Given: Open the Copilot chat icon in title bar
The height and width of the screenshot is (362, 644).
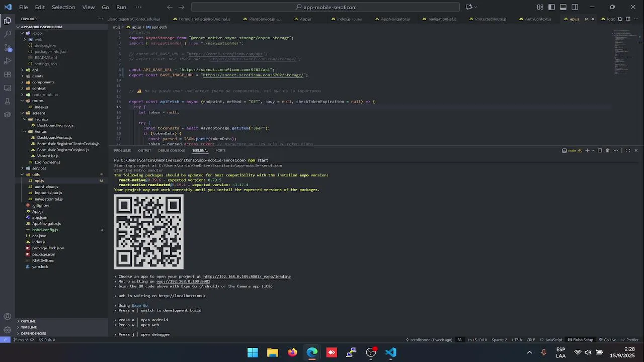Looking at the screenshot, I should [x=468, y=7].
